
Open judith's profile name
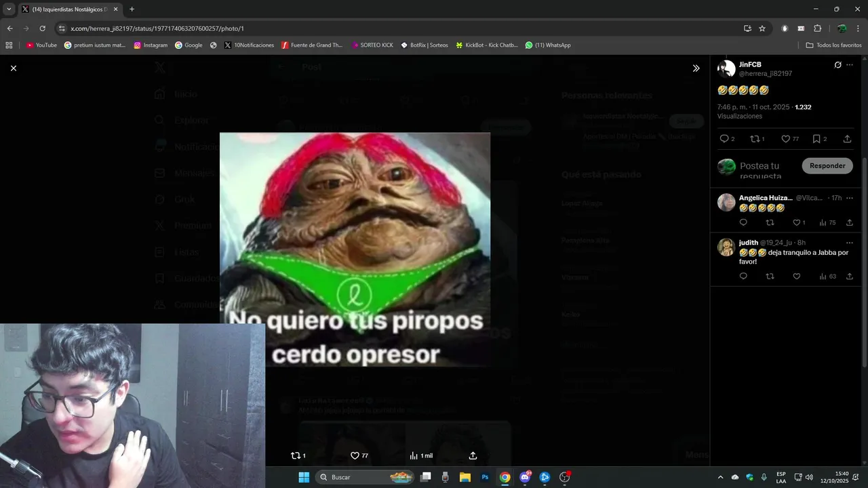pyautogui.click(x=749, y=243)
